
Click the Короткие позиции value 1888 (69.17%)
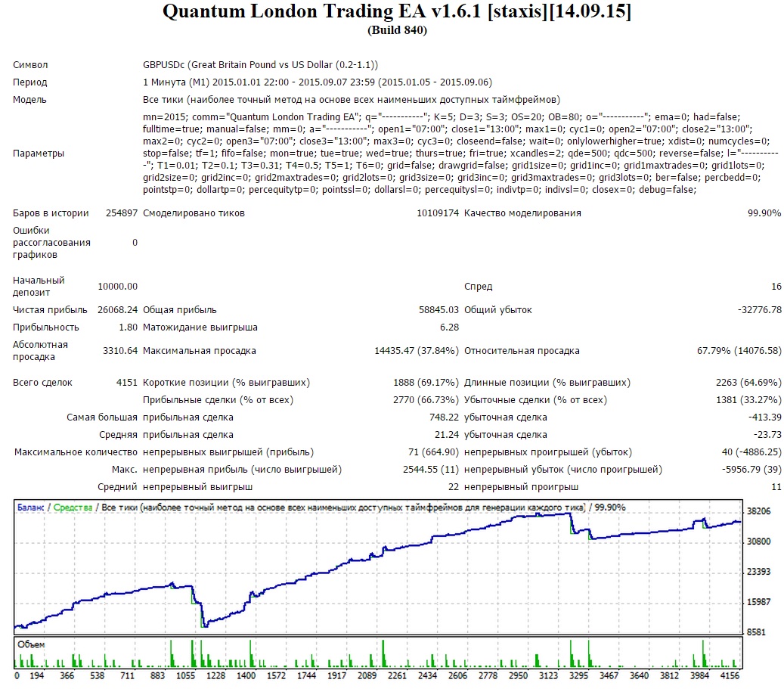pos(426,383)
